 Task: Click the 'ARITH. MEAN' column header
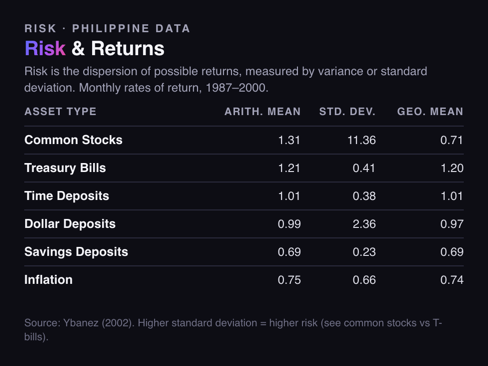coord(263,111)
